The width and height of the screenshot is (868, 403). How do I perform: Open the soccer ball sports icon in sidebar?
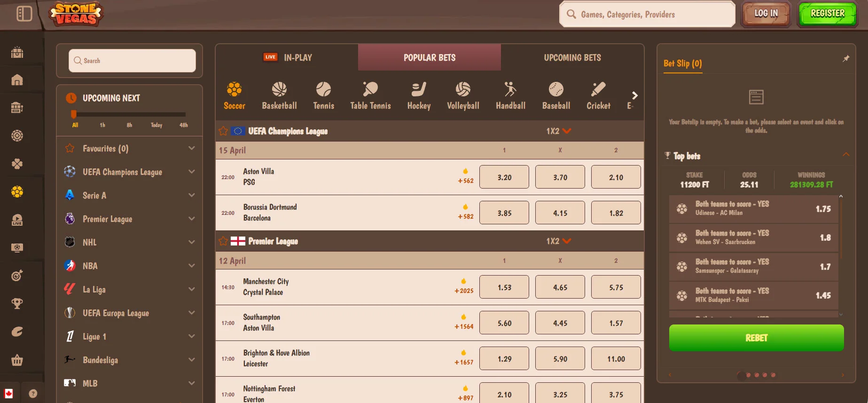pyautogui.click(x=17, y=192)
